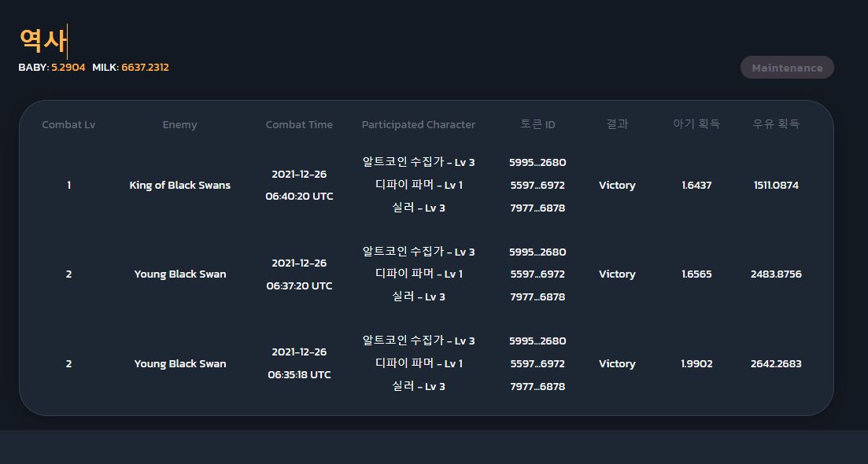The width and height of the screenshot is (868, 464).
Task: Click the date above 06:35:18 UTC
Action: coord(299,352)
